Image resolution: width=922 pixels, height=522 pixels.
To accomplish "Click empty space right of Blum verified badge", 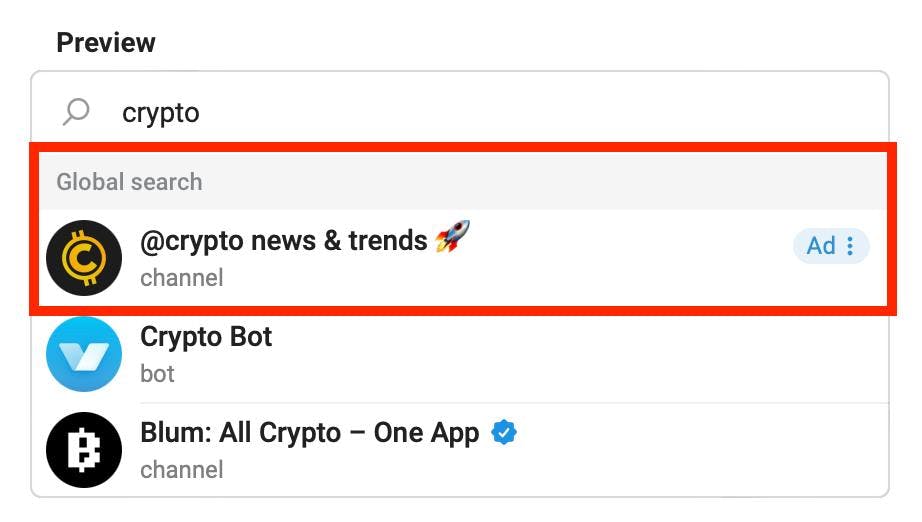I will 700,434.
